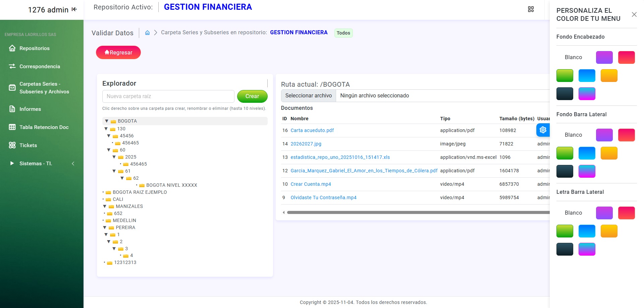
Task: Open Repositorios from the sidebar
Action: pyautogui.click(x=34, y=48)
